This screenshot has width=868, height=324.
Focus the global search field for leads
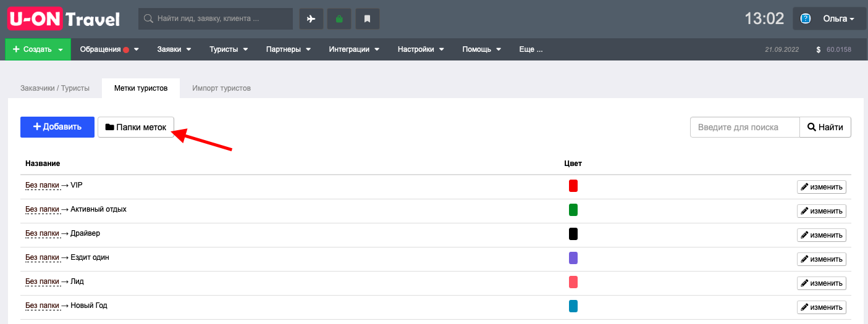(x=216, y=19)
